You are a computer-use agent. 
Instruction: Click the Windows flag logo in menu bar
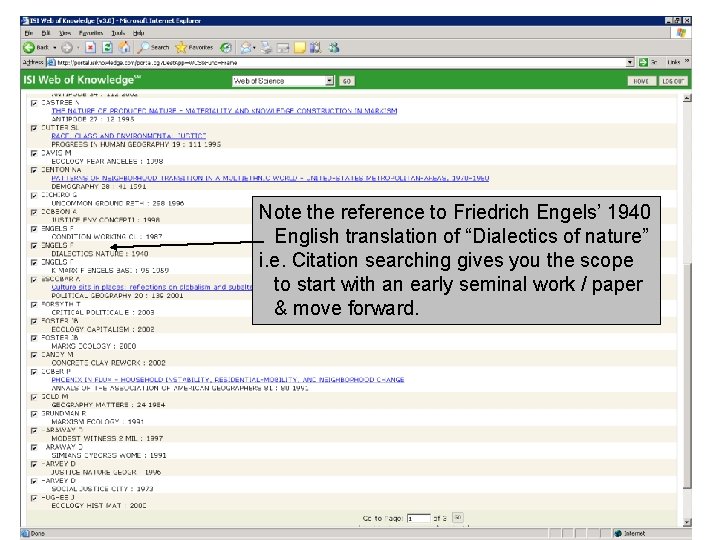point(681,33)
